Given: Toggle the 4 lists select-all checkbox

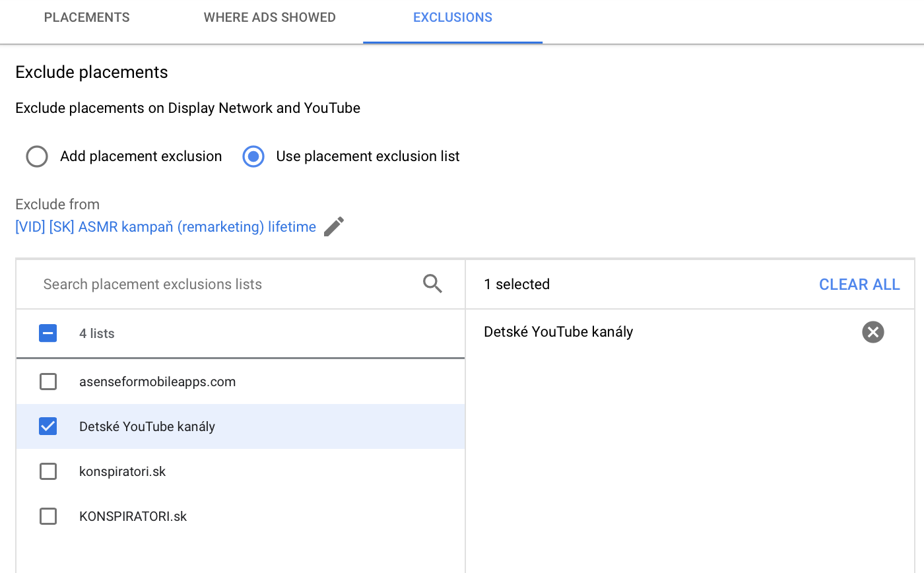Looking at the screenshot, I should click(x=48, y=333).
